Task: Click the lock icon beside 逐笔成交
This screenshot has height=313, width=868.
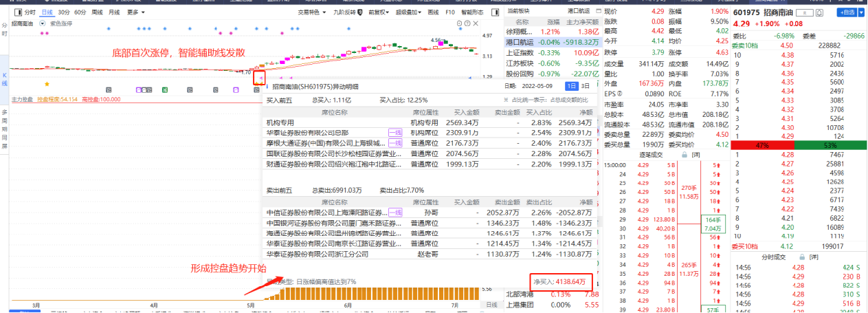Action: coord(685,155)
